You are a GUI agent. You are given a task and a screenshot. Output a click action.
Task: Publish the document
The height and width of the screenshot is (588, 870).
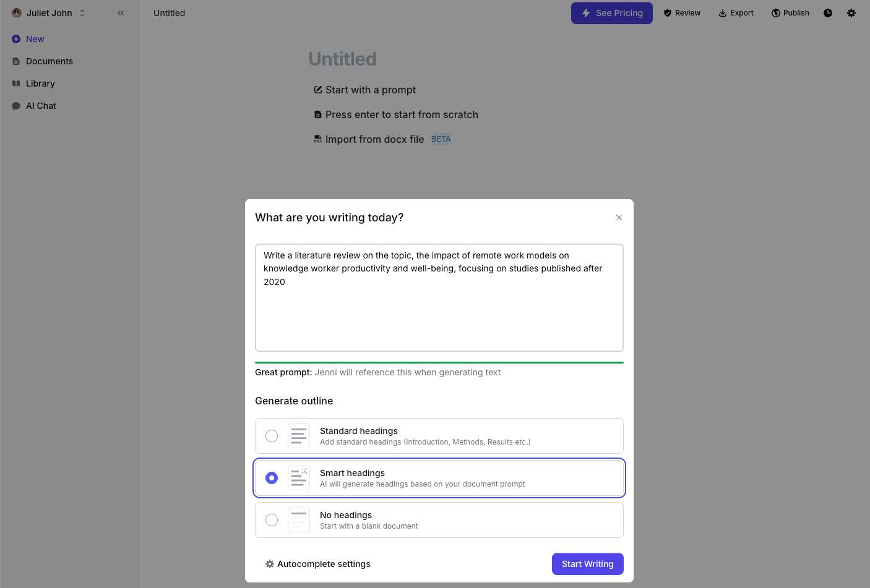point(790,12)
